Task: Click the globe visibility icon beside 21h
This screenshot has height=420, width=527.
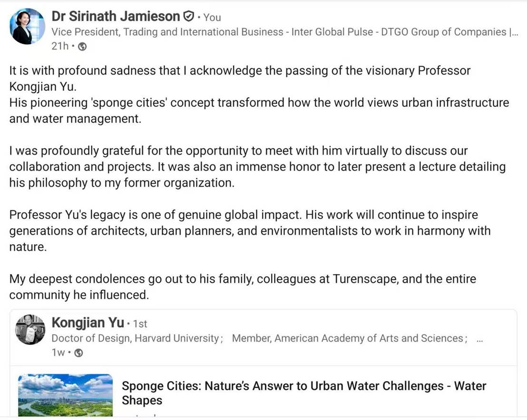Action: point(82,47)
